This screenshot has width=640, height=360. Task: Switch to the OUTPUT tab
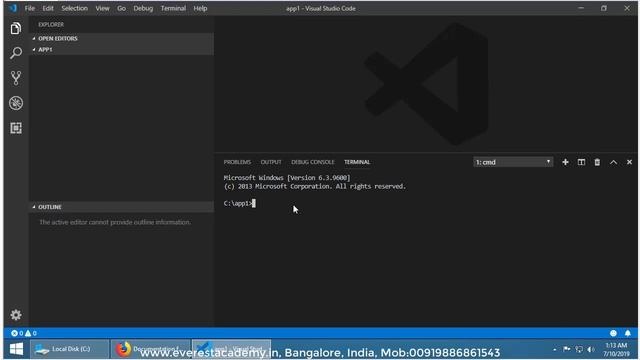(x=271, y=162)
